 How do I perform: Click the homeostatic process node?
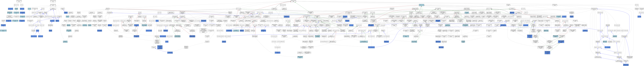tap(508, 5)
